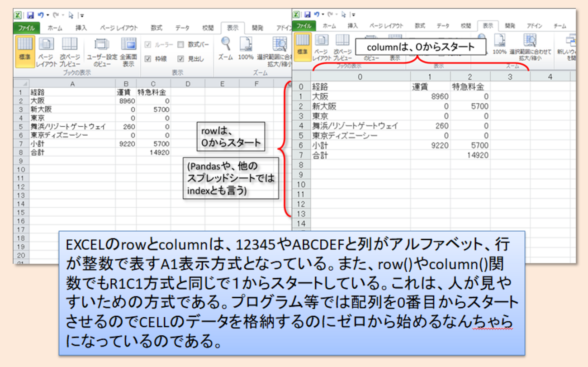The image size is (588, 367).
Task: Click the save icon in left window's title bar
Action: pyautogui.click(x=31, y=15)
